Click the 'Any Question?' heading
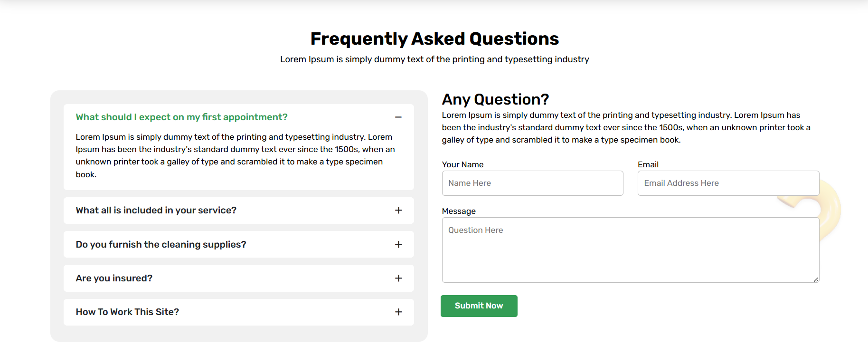This screenshot has height=346, width=868. [x=495, y=99]
